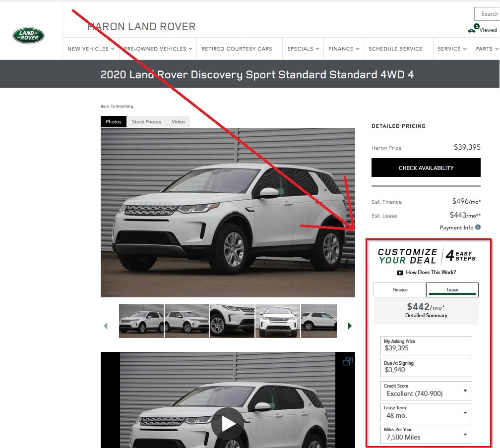The height and width of the screenshot is (448, 500).
Task: Select the first car thumbnail
Action: coord(141,321)
